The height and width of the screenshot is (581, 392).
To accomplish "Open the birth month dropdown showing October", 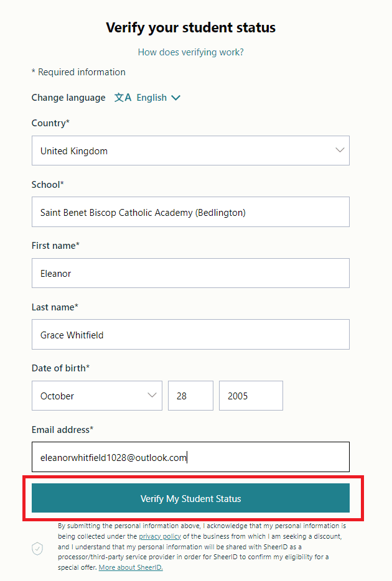I will 96,396.
